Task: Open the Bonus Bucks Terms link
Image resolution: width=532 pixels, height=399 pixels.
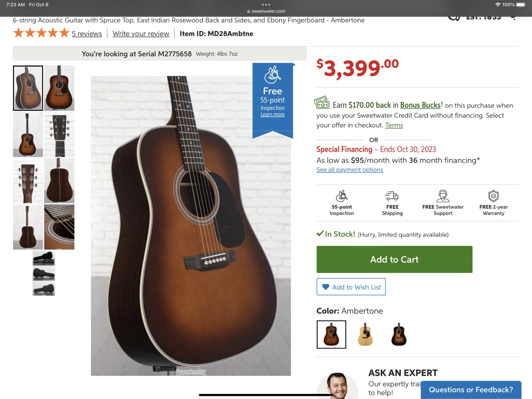Action: pyautogui.click(x=394, y=125)
